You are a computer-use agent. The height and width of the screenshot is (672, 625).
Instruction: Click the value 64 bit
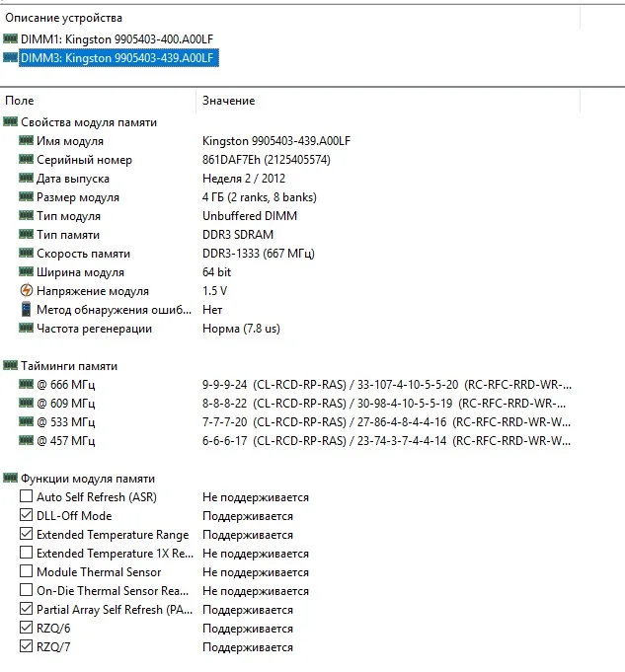pyautogui.click(x=216, y=272)
